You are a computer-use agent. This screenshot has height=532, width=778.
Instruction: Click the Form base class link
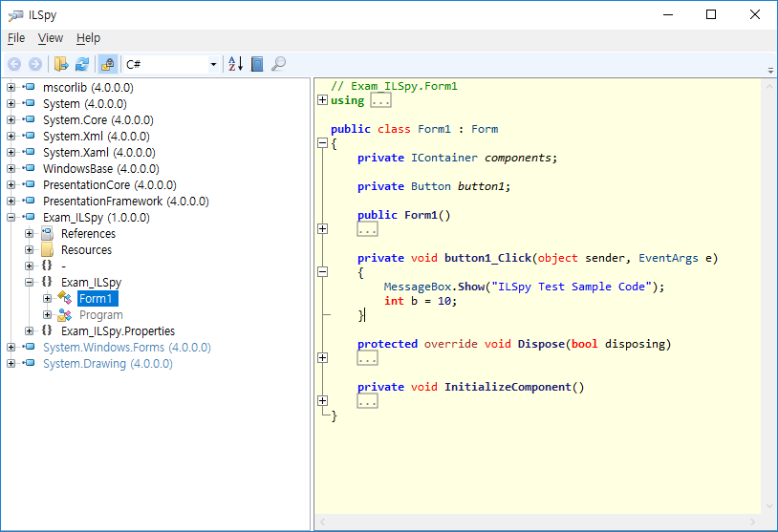(x=485, y=129)
